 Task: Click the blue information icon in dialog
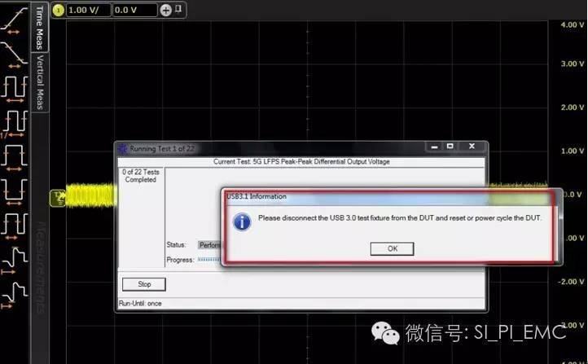coord(242,221)
